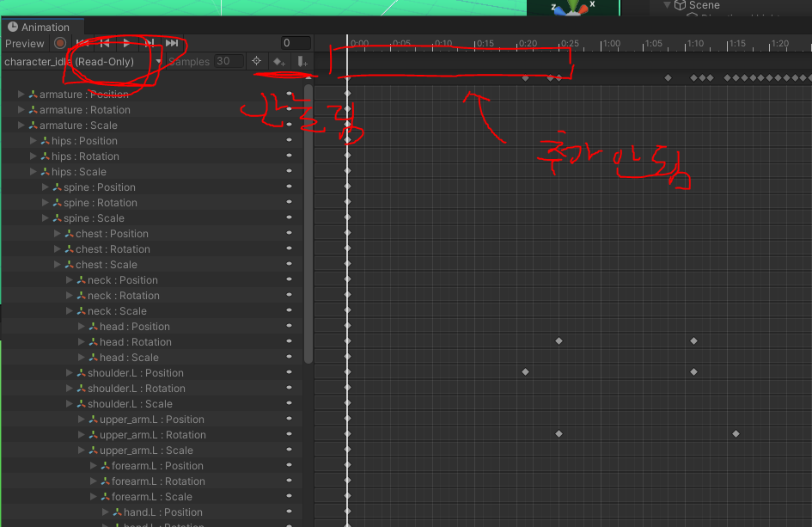Select head : Rotation keyframe at 1:10

click(x=694, y=341)
